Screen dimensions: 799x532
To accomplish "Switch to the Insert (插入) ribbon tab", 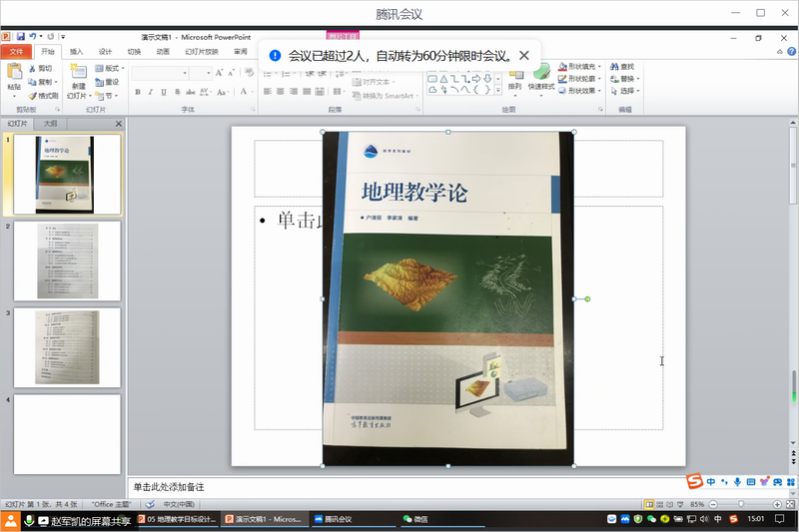I will tap(76, 51).
